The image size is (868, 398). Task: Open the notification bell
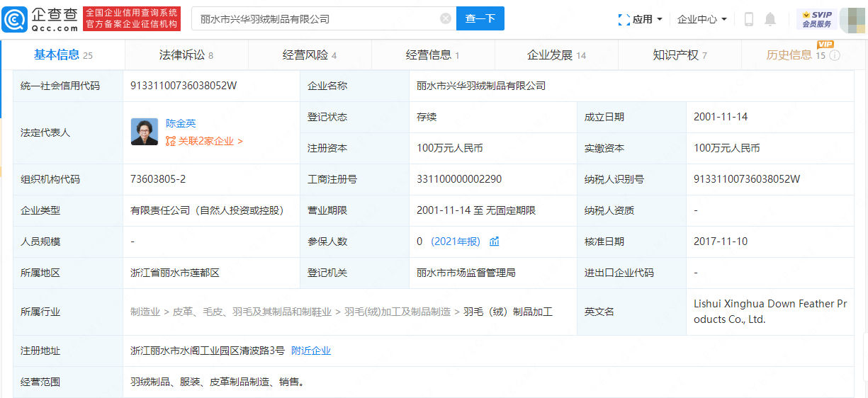[x=770, y=19]
